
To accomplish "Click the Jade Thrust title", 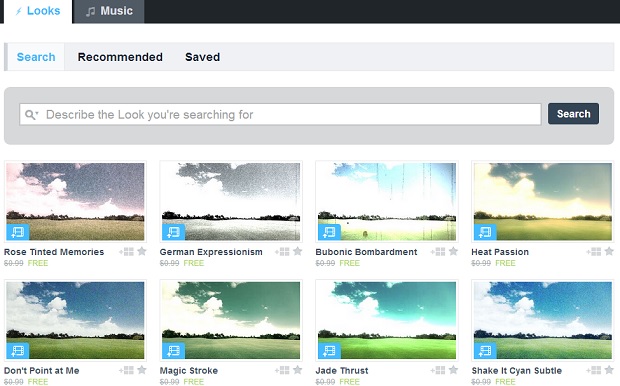I will pos(342,371).
